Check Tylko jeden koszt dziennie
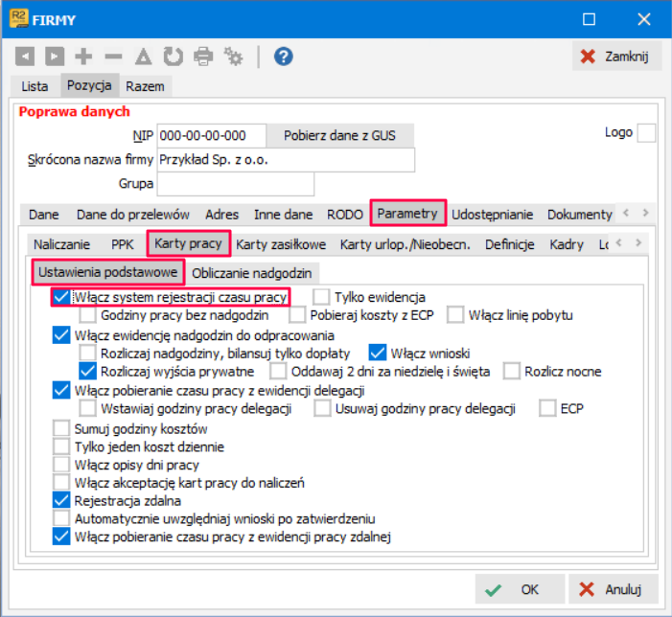Image resolution: width=672 pixels, height=617 pixels. pos(61,446)
